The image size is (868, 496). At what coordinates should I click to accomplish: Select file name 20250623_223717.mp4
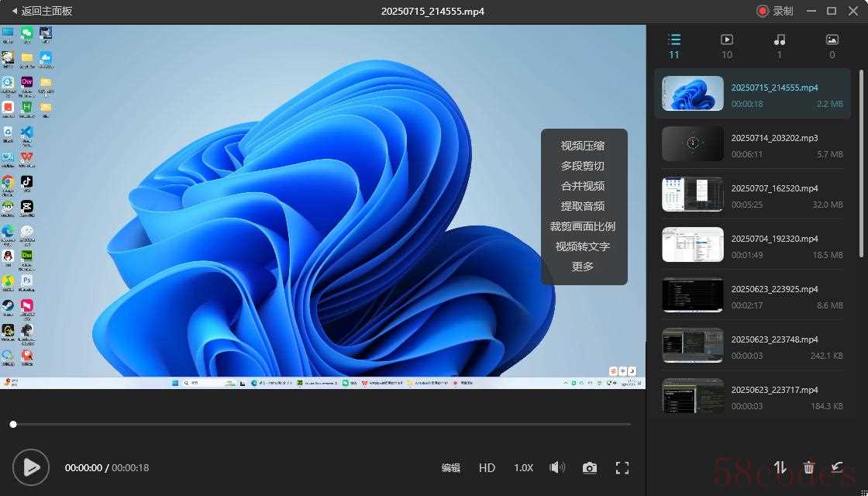point(774,390)
